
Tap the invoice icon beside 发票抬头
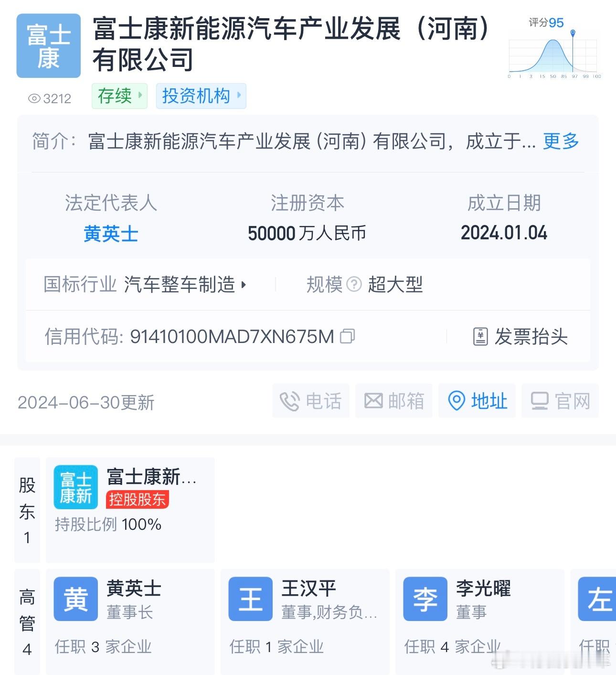pyautogui.click(x=480, y=336)
